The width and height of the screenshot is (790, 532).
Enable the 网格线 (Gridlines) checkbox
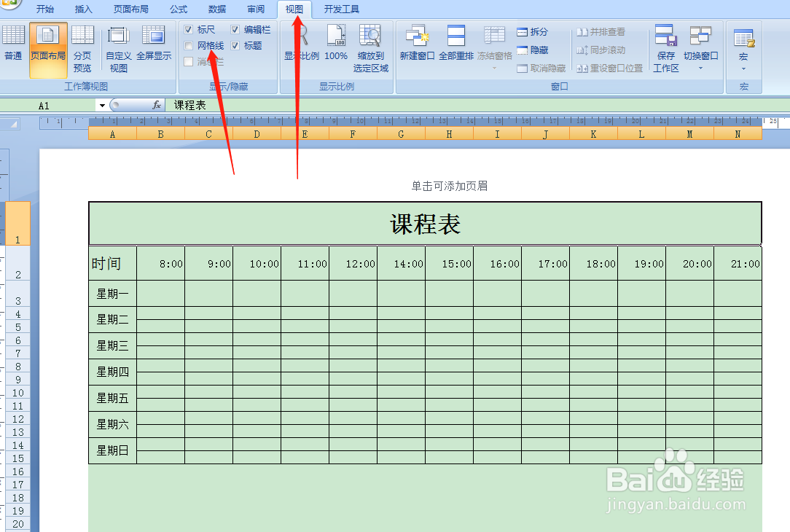[x=189, y=44]
